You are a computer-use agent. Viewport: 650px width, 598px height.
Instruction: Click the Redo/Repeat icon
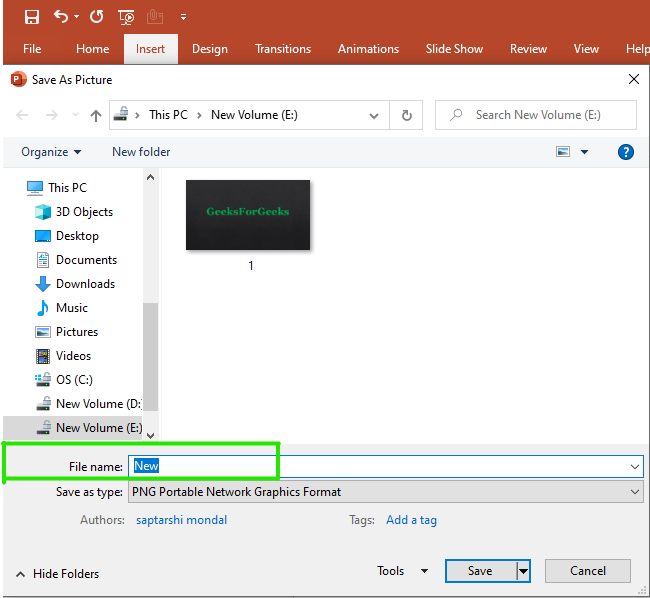[97, 17]
